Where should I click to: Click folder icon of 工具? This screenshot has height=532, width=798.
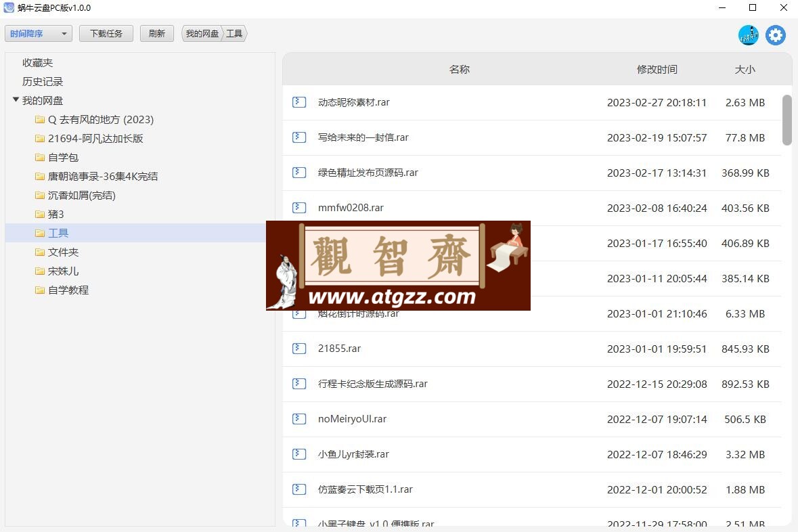point(40,233)
